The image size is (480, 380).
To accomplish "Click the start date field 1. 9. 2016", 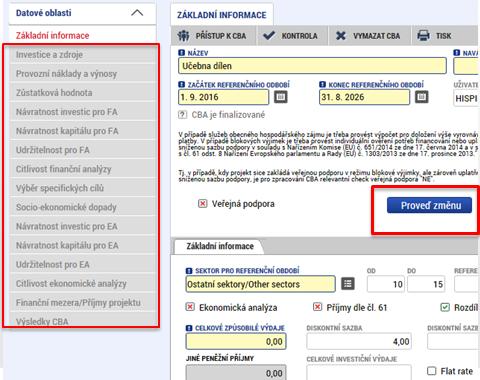I will [224, 97].
